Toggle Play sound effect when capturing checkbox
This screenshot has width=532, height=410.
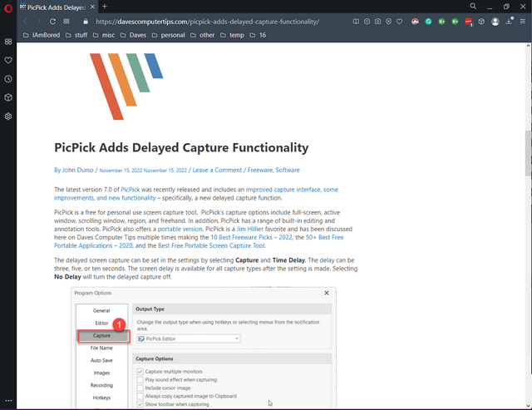click(x=140, y=379)
